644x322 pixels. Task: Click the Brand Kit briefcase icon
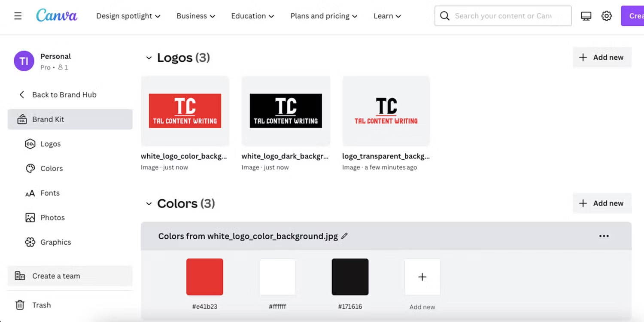click(x=22, y=119)
